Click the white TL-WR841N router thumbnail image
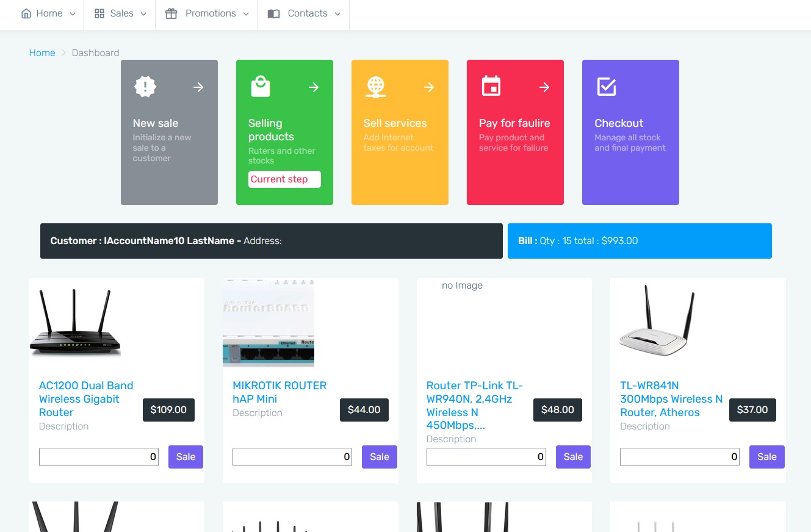Image resolution: width=811 pixels, height=532 pixels. pos(657,320)
